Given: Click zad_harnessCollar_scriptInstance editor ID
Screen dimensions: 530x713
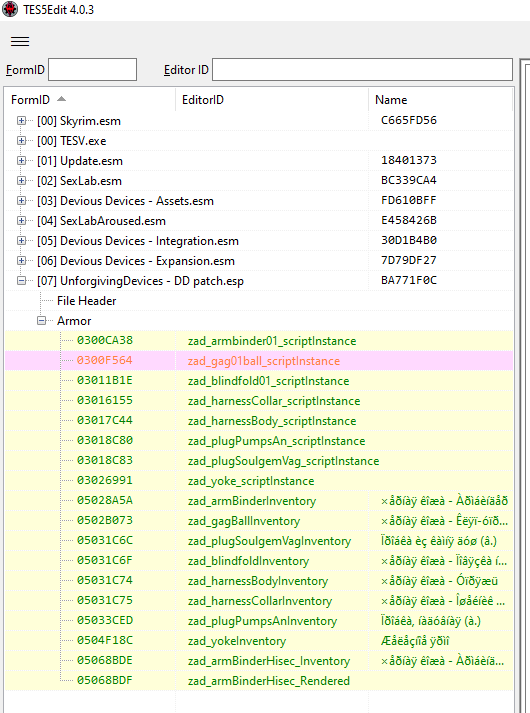Looking at the screenshot, I should [274, 402].
